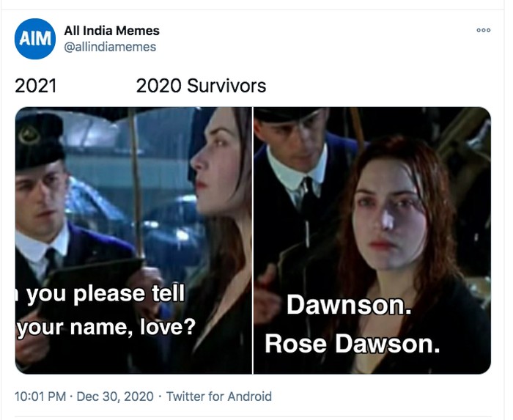Open the left meme image with officer
Image resolution: width=513 pixels, height=420 pixels.
[133, 240]
